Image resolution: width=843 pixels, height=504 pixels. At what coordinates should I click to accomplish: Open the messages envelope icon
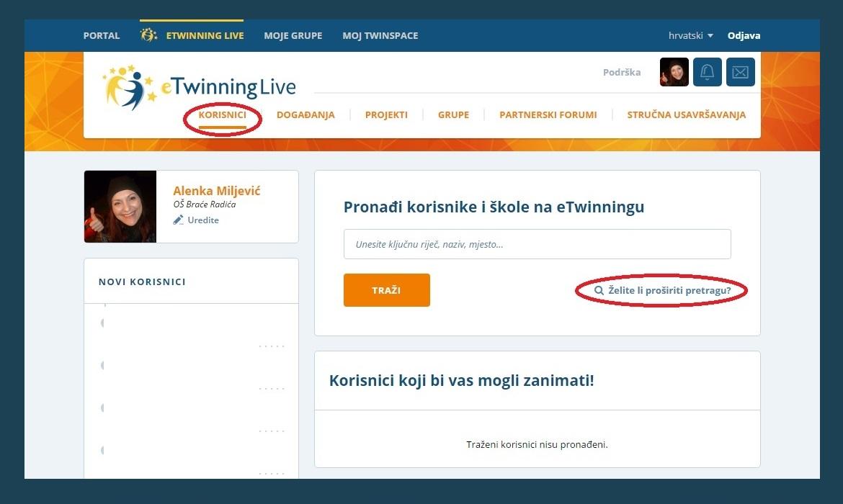pos(740,72)
